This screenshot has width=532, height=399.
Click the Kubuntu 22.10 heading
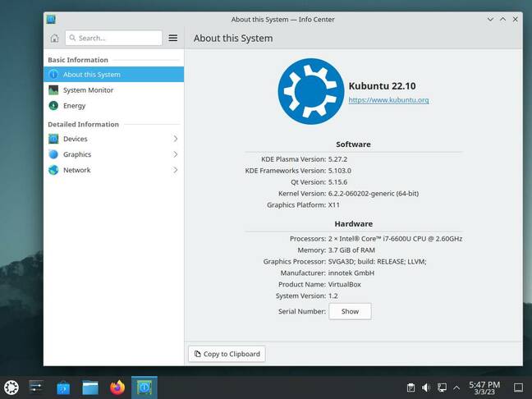(x=382, y=86)
